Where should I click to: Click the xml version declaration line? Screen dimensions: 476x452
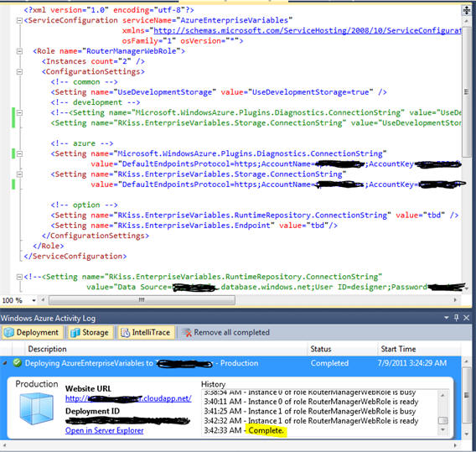click(109, 10)
